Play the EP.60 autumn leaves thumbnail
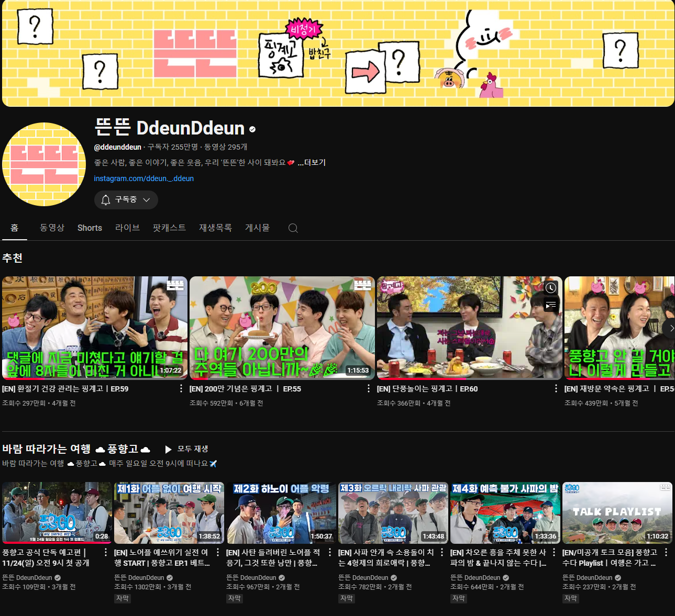The image size is (675, 616). point(470,328)
